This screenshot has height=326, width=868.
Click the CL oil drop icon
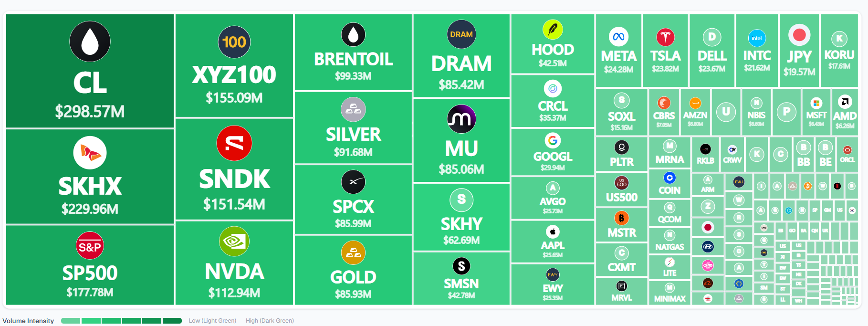(90, 42)
